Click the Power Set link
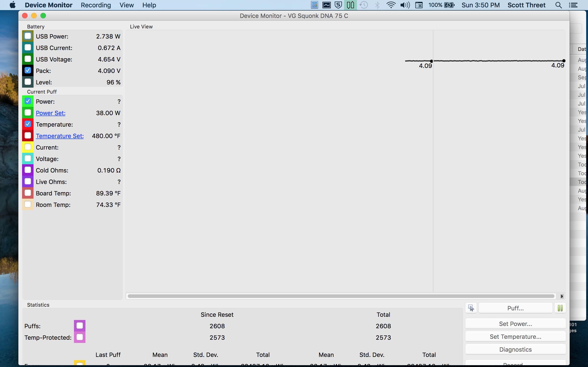Image resolution: width=588 pixels, height=367 pixels. (51, 113)
